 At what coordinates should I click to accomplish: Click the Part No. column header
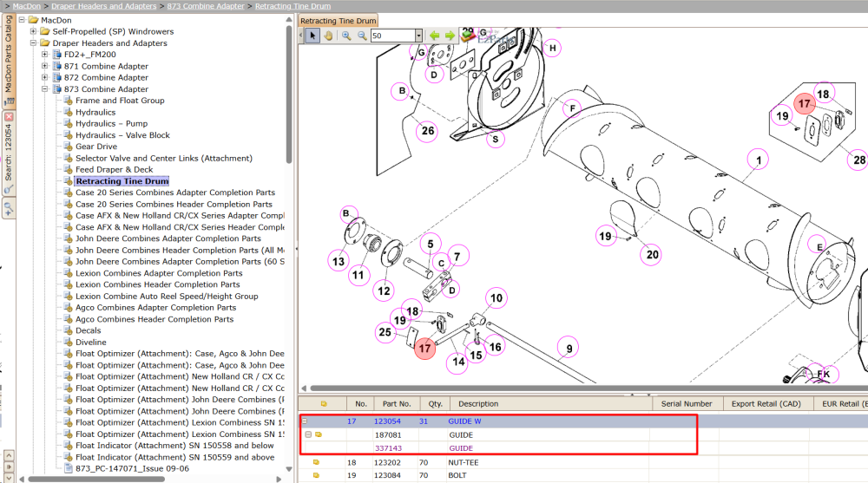(397, 404)
